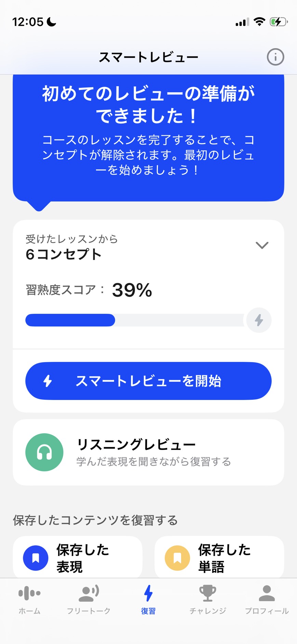
Task: Tap the lightning icon beside progress bar
Action: pos(259,320)
